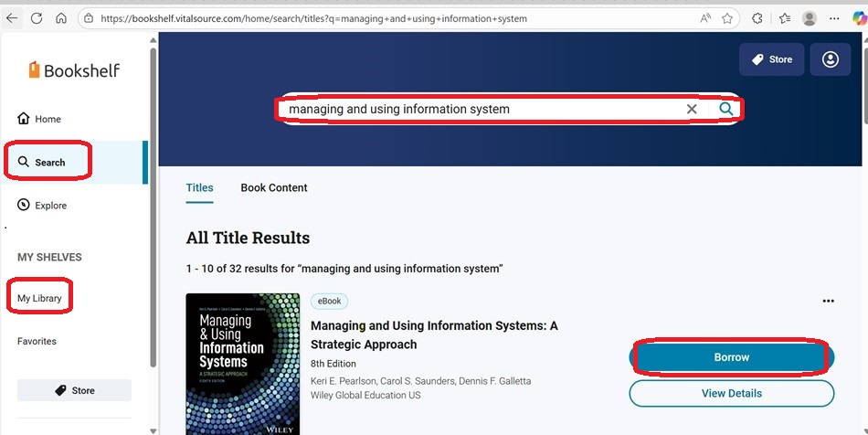868x435 pixels.
Task: Click the Read aloud icon in address bar
Action: (705, 18)
